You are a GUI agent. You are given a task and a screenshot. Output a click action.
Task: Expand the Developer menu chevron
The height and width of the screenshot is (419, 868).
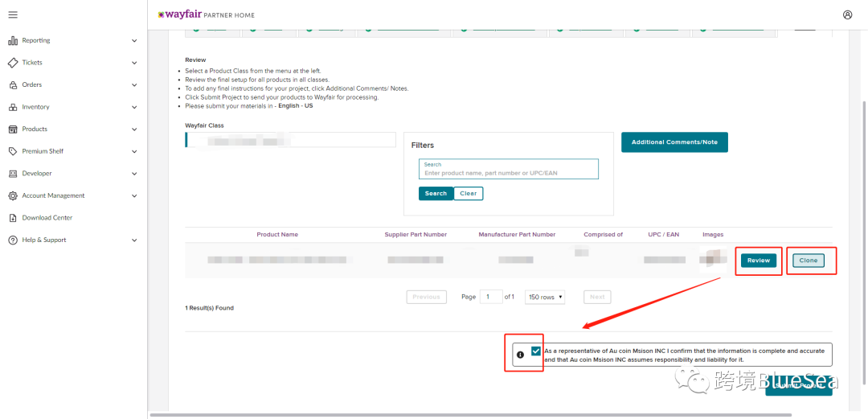click(134, 174)
